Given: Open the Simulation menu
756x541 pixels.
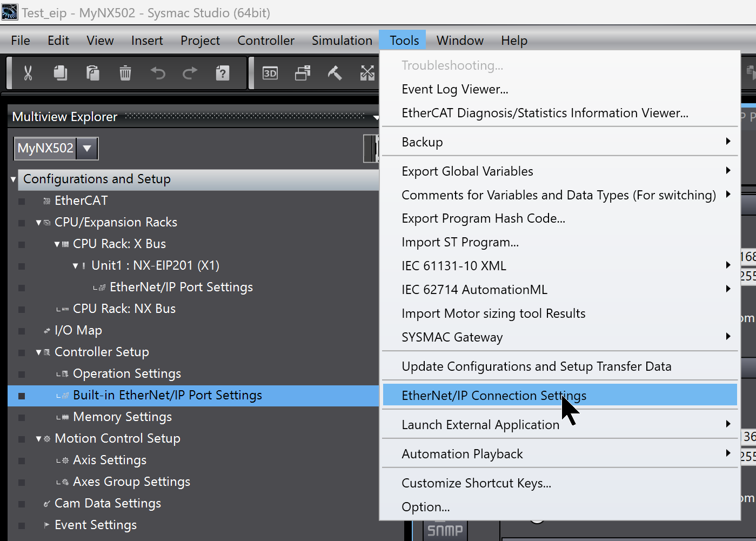Looking at the screenshot, I should pyautogui.click(x=342, y=41).
